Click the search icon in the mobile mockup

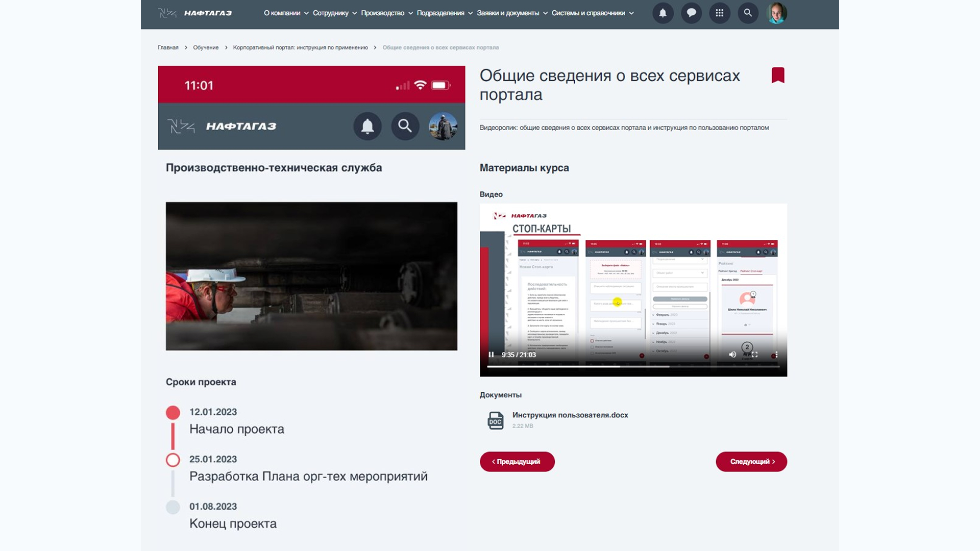(x=405, y=126)
